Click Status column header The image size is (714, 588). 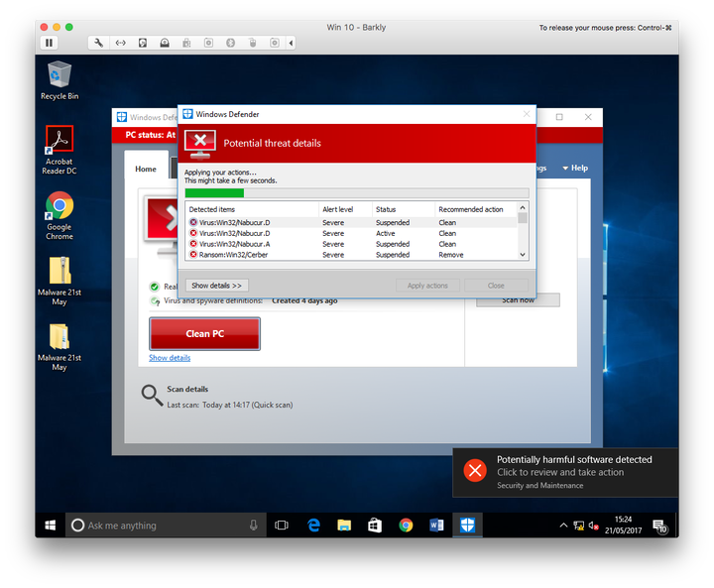pos(403,209)
